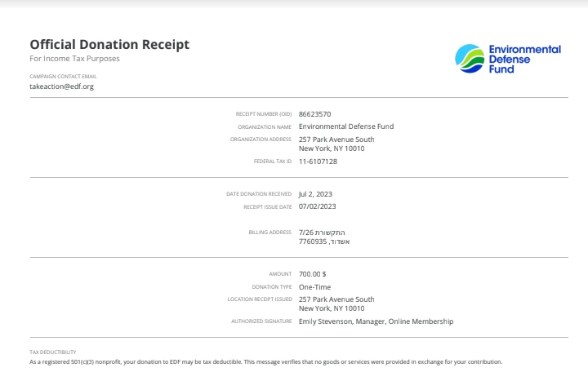
Task: Select the LOCATION RECEIPT ISSUED label
Action: pos(260,299)
